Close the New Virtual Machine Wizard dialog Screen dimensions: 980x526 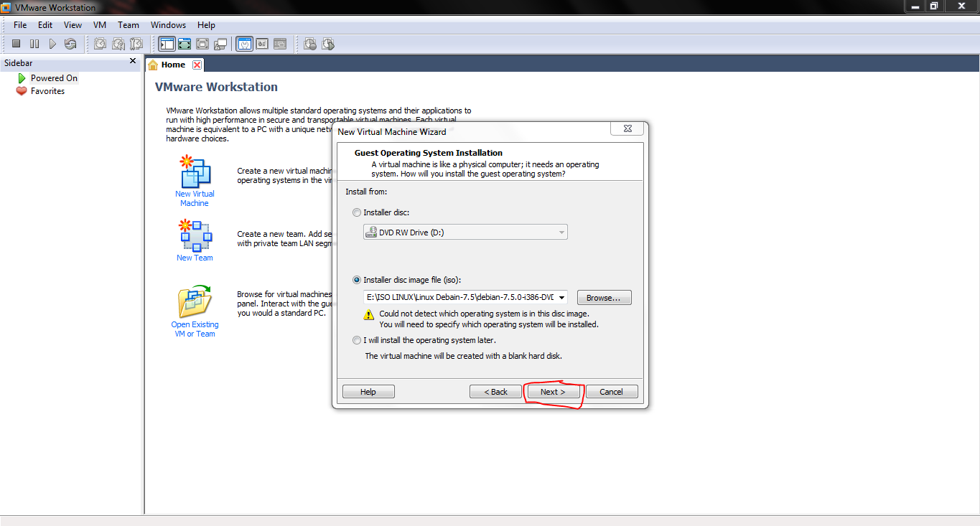pyautogui.click(x=627, y=128)
